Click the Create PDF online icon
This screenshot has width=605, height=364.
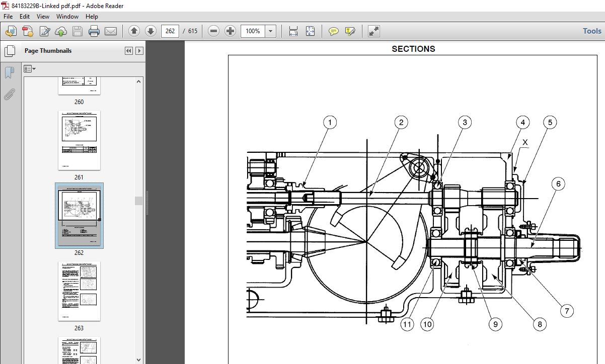click(x=27, y=31)
